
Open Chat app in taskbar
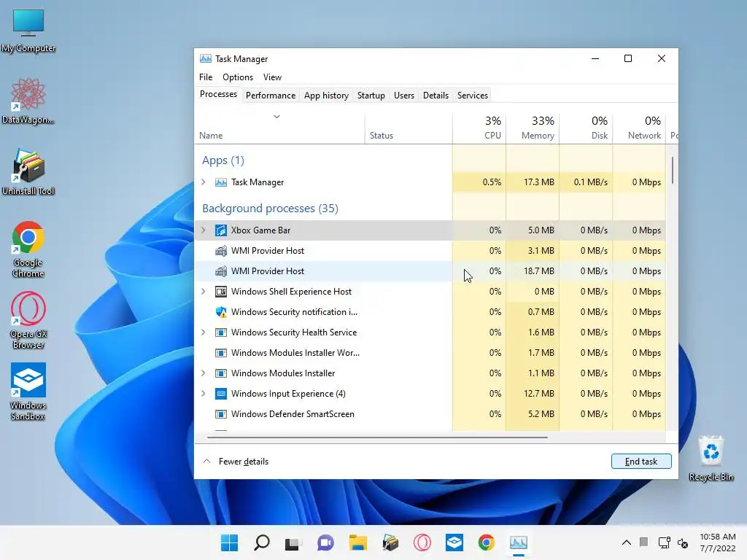click(325, 542)
